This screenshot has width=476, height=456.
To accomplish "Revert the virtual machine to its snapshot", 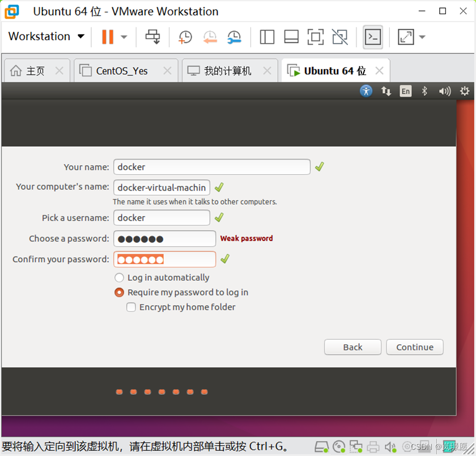I will click(210, 36).
